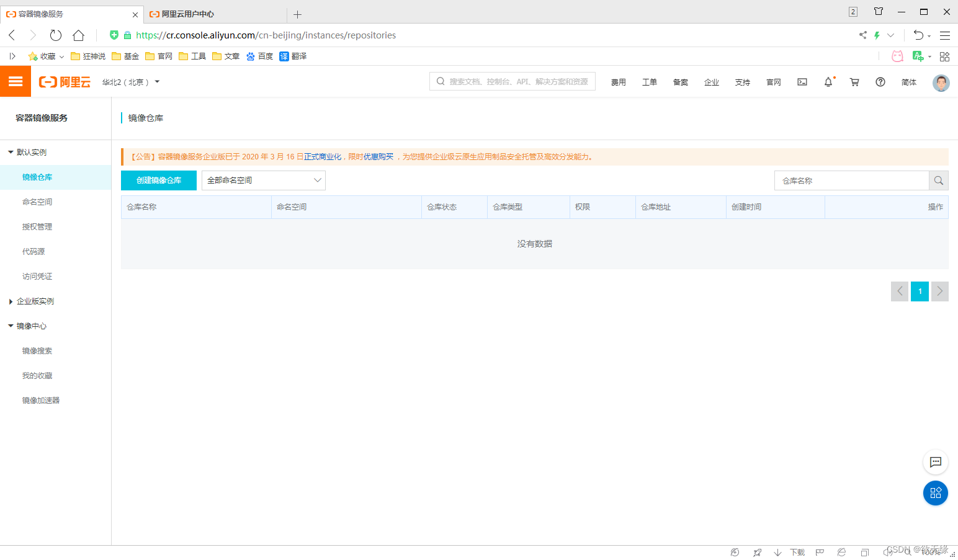
Task: Open the 官网 top navigation item
Action: point(774,82)
